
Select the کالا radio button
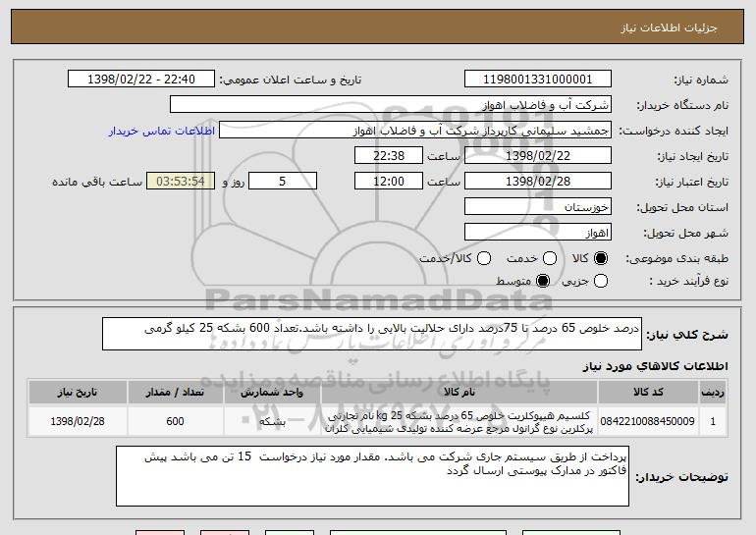click(600, 258)
